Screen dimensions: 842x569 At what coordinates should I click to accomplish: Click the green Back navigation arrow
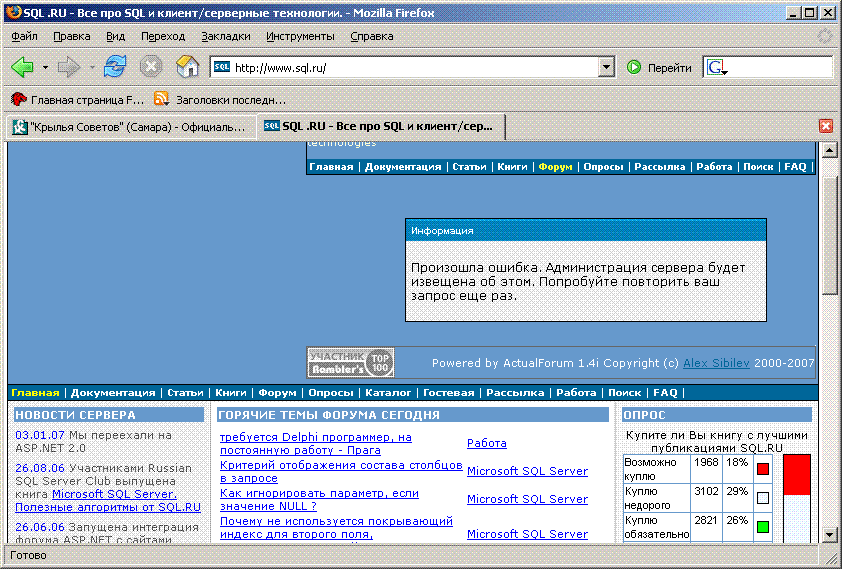[22, 67]
